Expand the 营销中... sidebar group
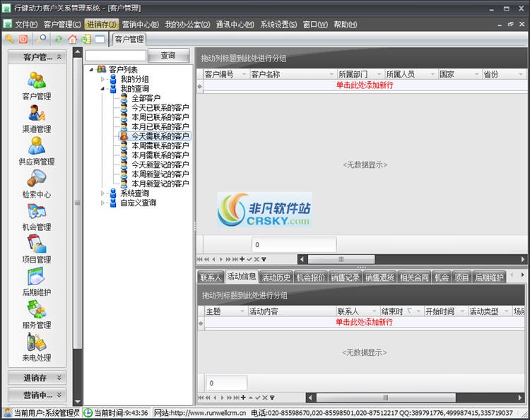 click(x=37, y=395)
